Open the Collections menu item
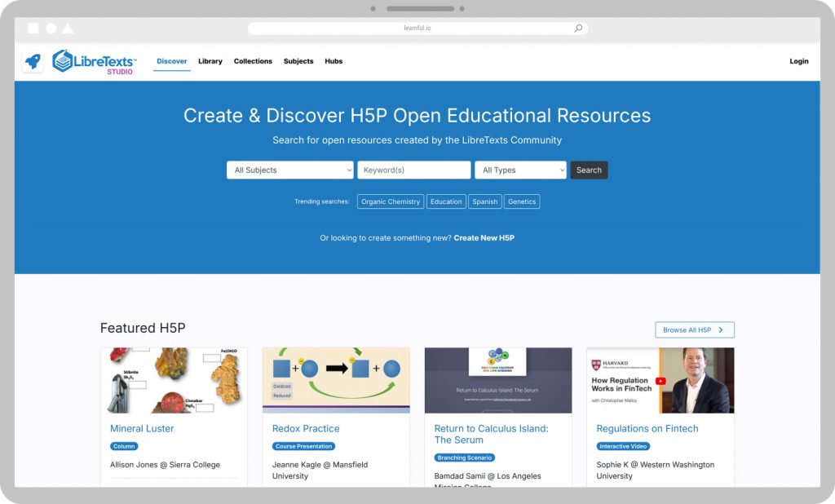Viewport: 835px width, 504px height. (253, 61)
